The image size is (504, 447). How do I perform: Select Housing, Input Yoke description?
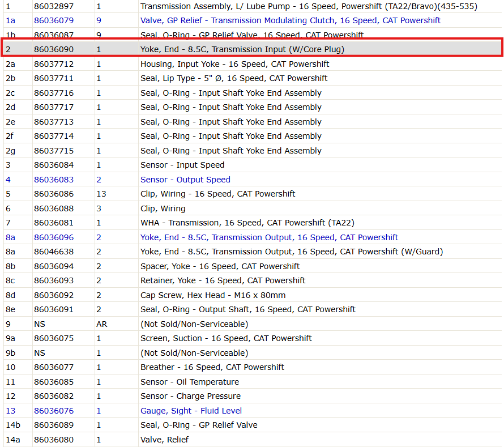point(234,64)
